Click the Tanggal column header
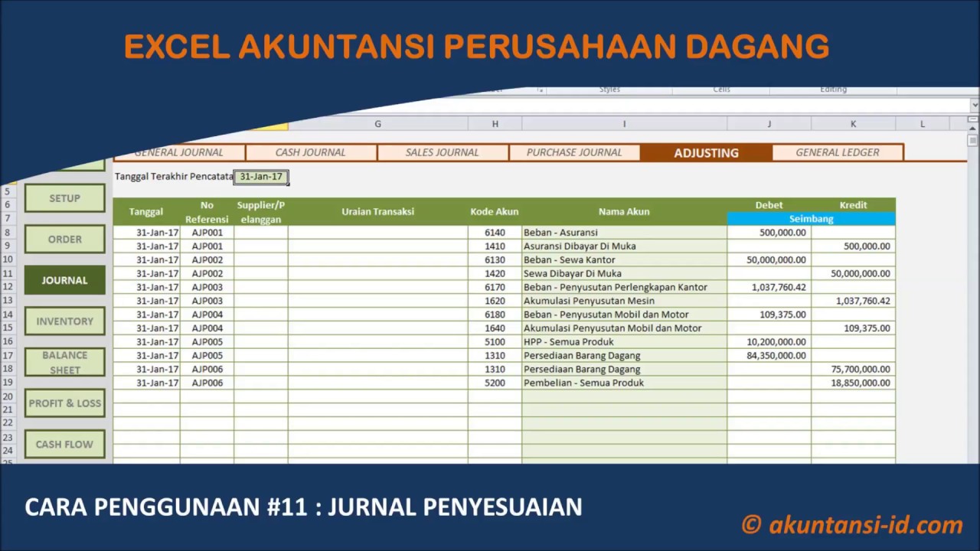The width and height of the screenshot is (980, 551). (x=146, y=212)
